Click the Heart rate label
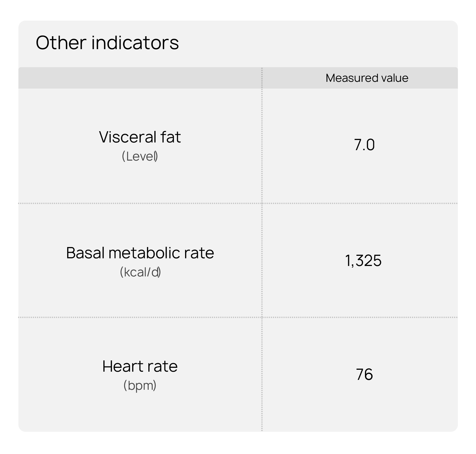The image size is (476, 454). (x=140, y=366)
